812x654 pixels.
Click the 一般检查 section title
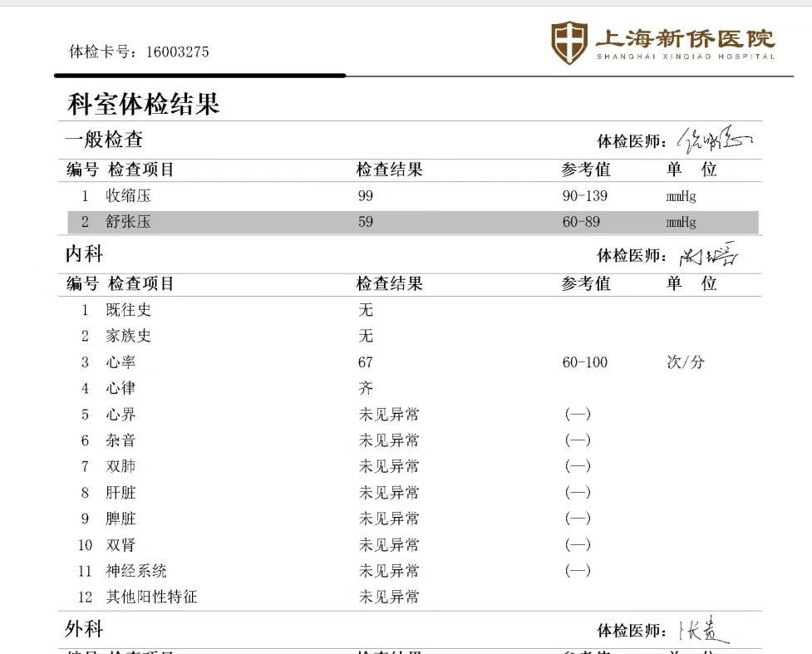pyautogui.click(x=104, y=140)
